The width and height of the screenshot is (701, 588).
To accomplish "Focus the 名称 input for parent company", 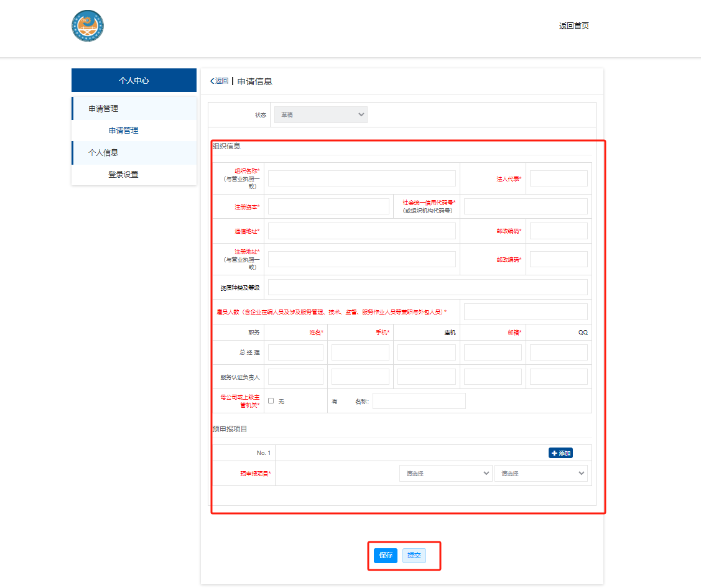I will tap(419, 401).
